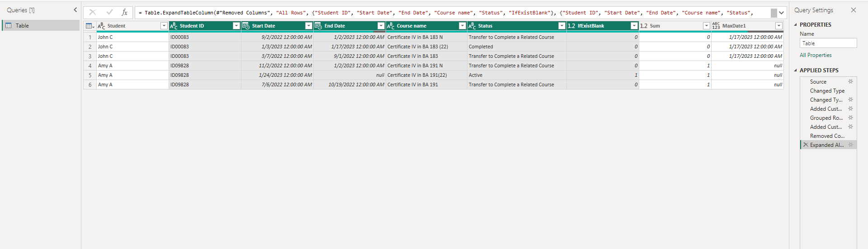This screenshot has width=868, height=249.
Task: Click the '9/1/2022 12:00:00 AM' end date cell
Action: pos(349,56)
